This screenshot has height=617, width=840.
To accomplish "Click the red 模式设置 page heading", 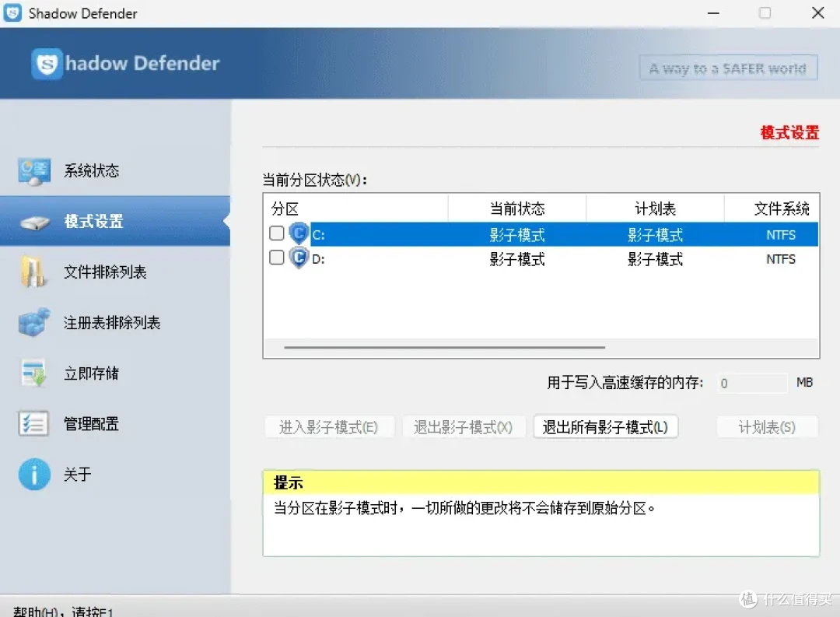I will pos(789,132).
